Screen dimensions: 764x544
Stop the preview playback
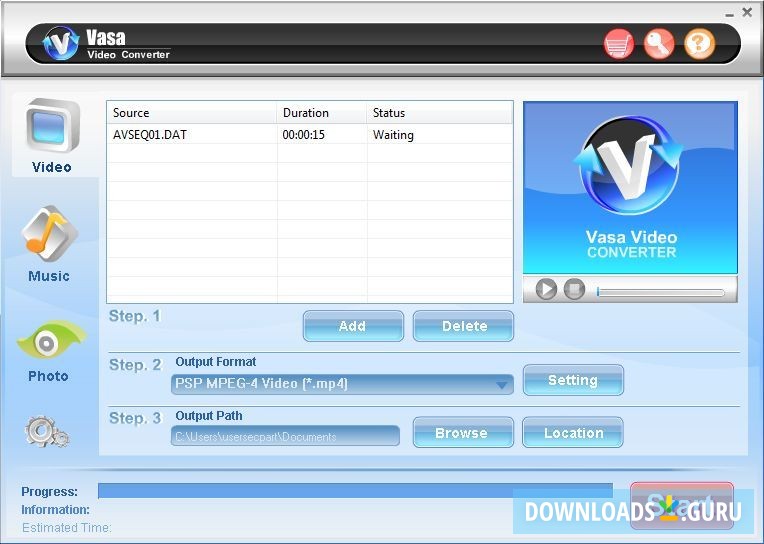click(574, 289)
